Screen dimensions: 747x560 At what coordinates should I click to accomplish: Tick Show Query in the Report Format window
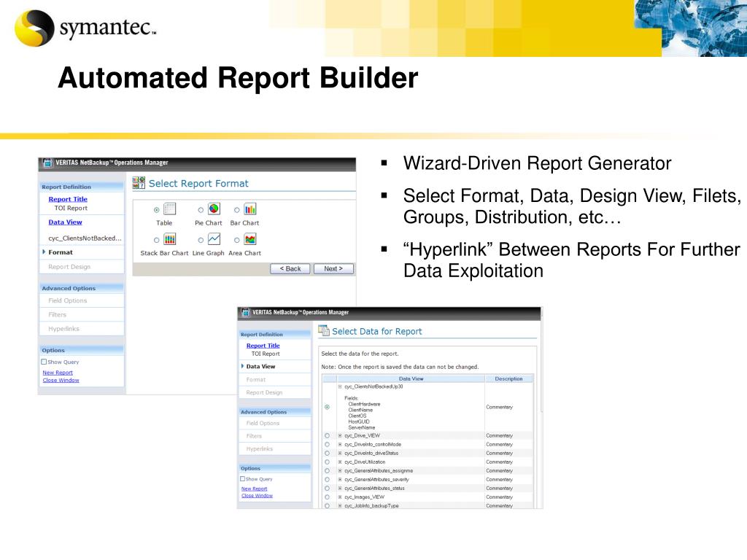(x=44, y=362)
